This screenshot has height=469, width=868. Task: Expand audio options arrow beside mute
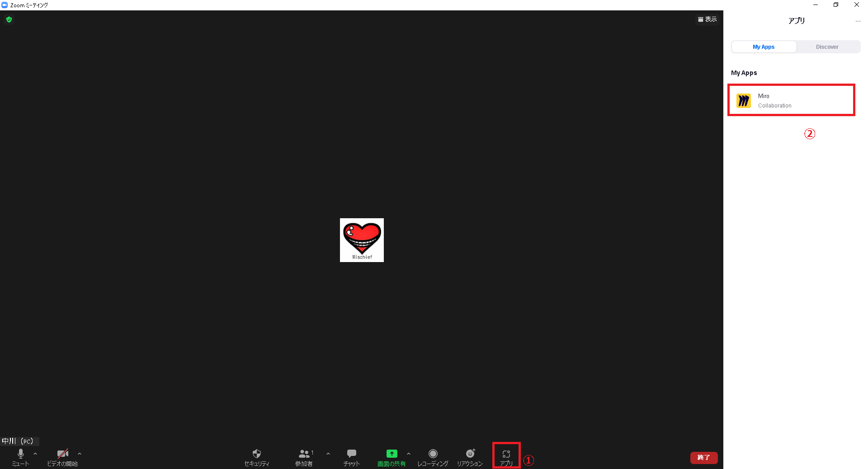pos(35,454)
